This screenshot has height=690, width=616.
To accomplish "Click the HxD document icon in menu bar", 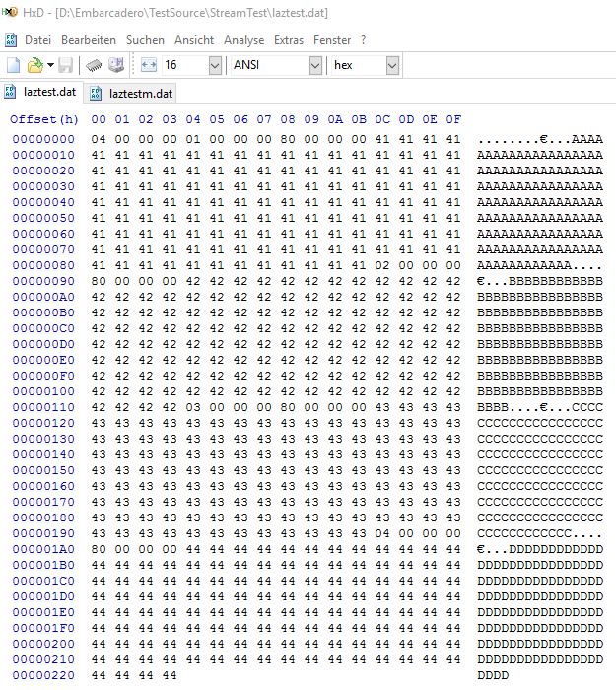I will click(11, 40).
